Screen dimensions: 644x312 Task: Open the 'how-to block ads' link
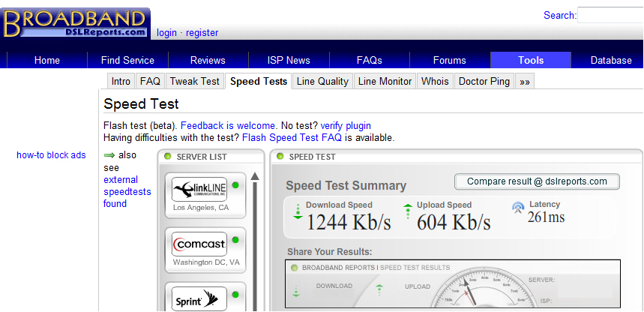[51, 155]
